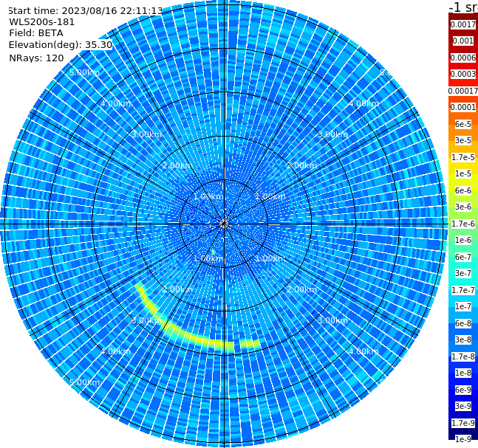Click the Start time 2023/08/16 22:11:13 text
Viewport: 478px width, 448px height.
[85, 10]
